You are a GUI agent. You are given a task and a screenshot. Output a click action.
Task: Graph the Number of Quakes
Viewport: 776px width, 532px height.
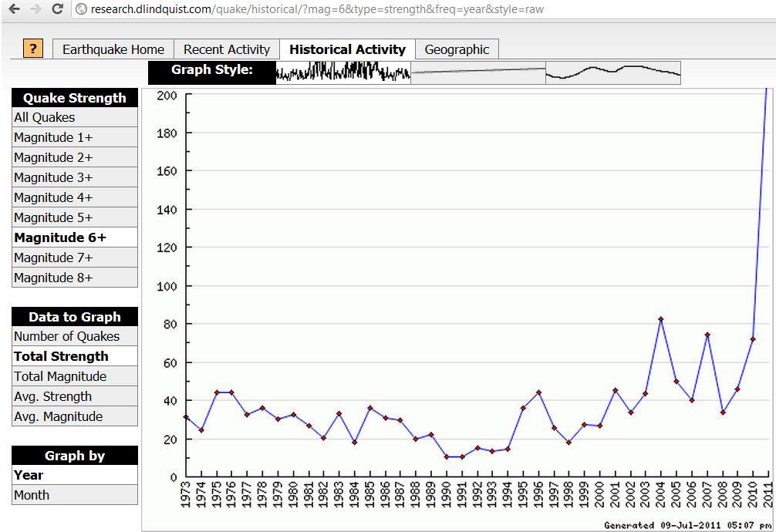click(x=75, y=336)
